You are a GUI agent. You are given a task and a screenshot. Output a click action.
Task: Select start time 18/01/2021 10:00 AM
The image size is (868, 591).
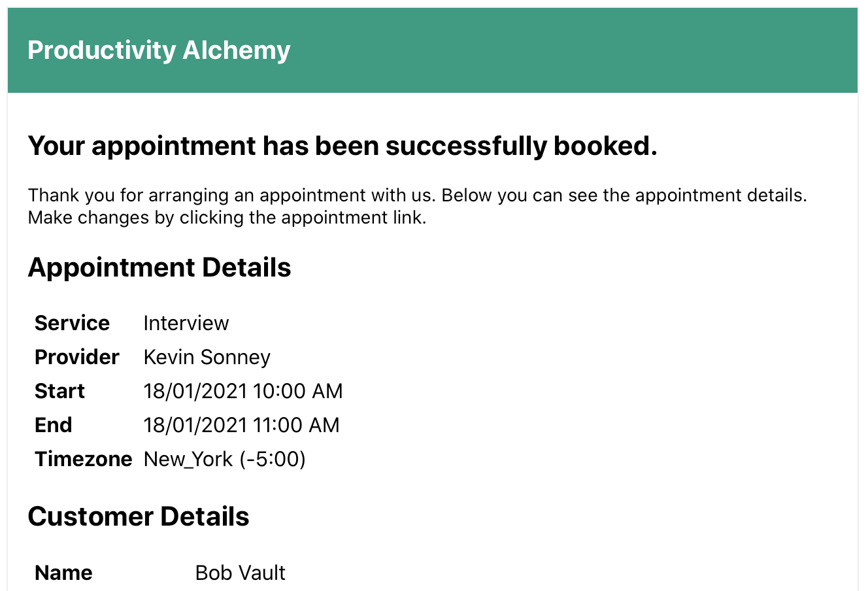point(243,391)
